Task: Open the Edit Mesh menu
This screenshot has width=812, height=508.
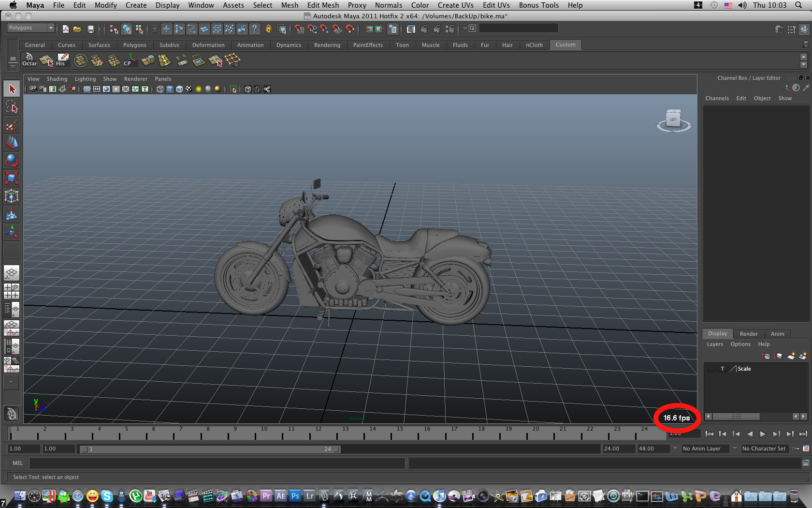Action: (323, 5)
